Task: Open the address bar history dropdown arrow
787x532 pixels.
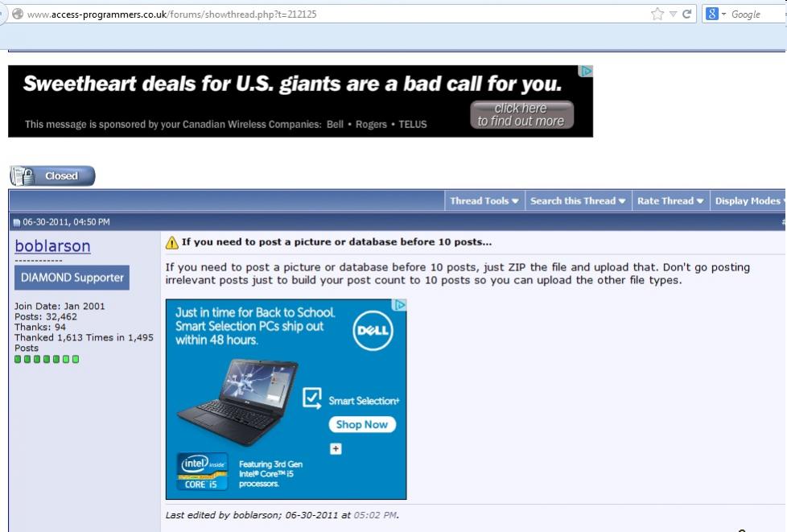Action: [673, 14]
